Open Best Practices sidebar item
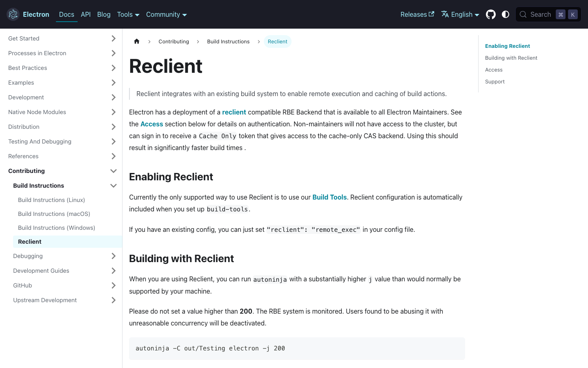The image size is (588, 368). point(27,68)
